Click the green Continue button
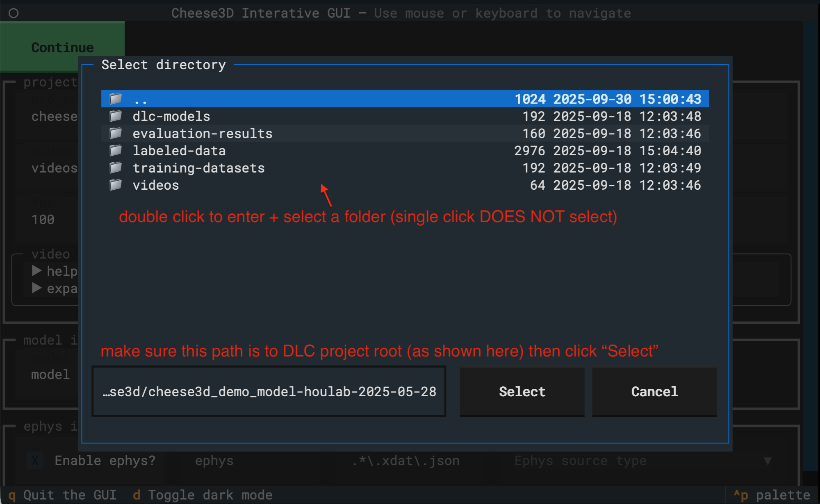This screenshot has height=504, width=820. (61, 47)
